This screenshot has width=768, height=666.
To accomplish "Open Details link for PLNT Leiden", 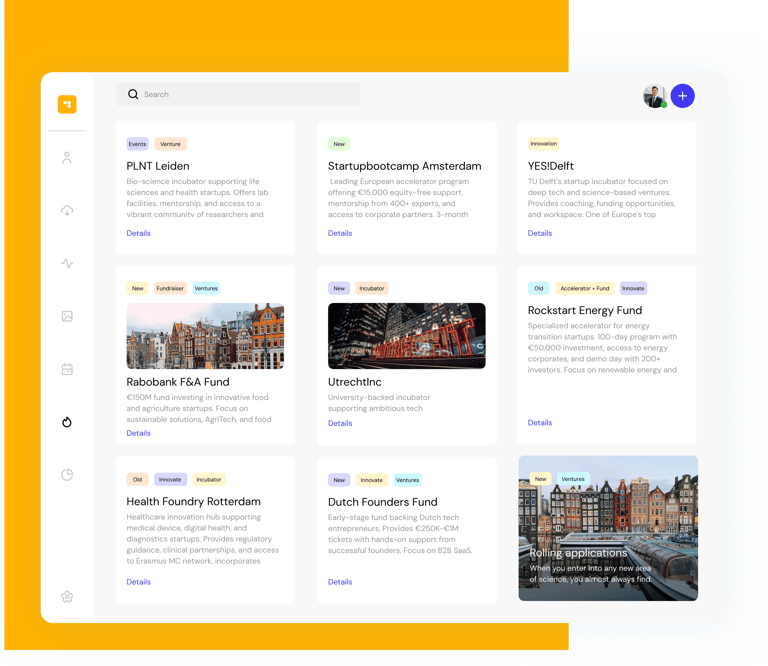I will click(x=139, y=233).
